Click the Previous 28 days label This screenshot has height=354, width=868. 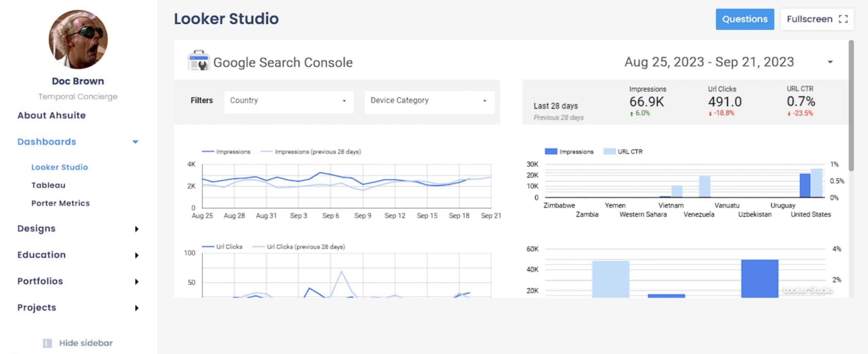(558, 117)
